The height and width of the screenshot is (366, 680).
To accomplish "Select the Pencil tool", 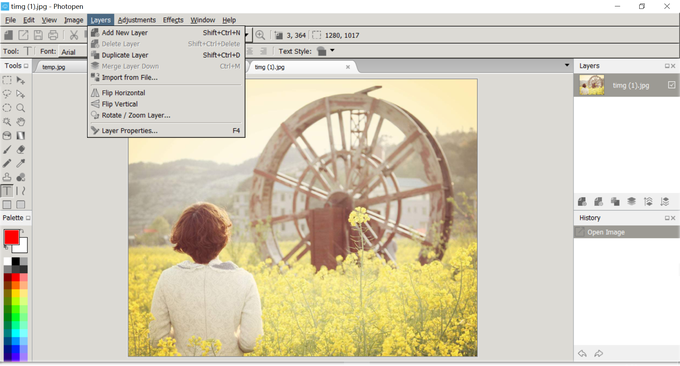I will (x=7, y=163).
